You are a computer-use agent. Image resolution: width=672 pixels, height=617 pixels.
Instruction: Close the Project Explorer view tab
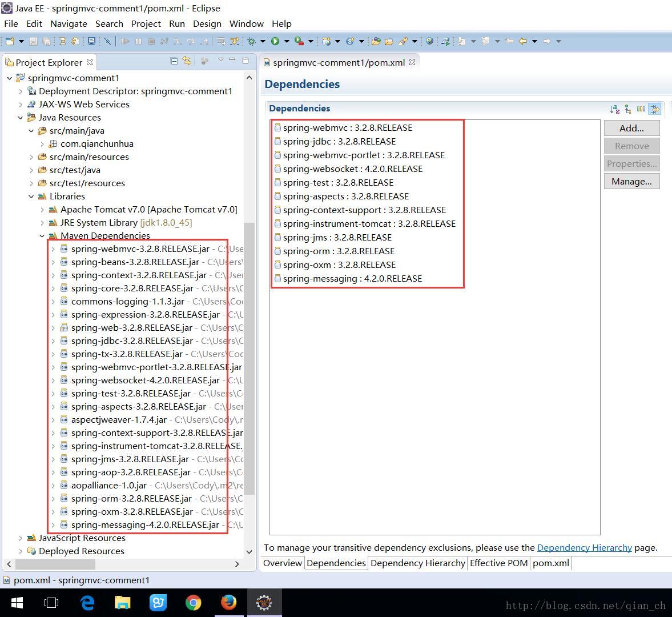click(x=90, y=62)
